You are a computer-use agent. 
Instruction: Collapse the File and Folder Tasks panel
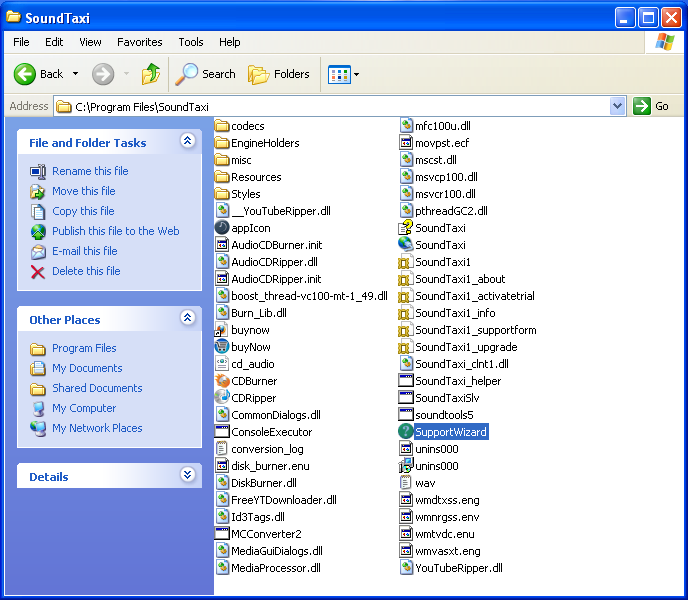tap(188, 140)
